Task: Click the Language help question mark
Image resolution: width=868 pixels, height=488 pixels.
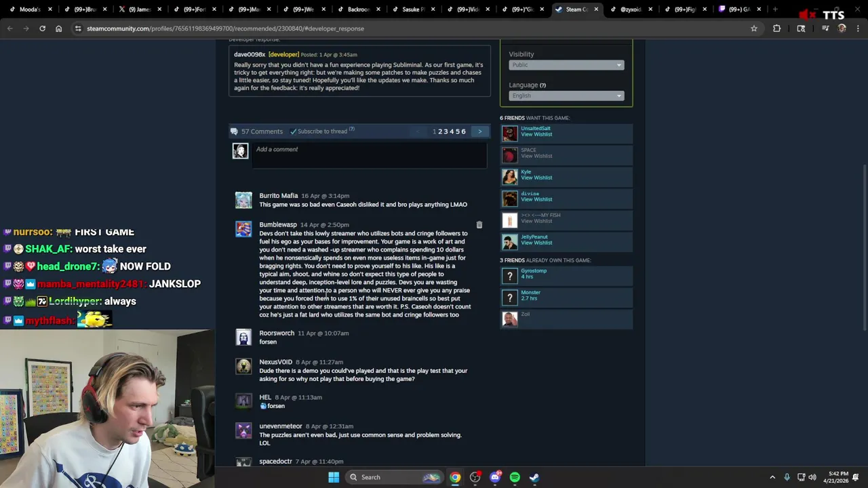Action: tap(542, 85)
